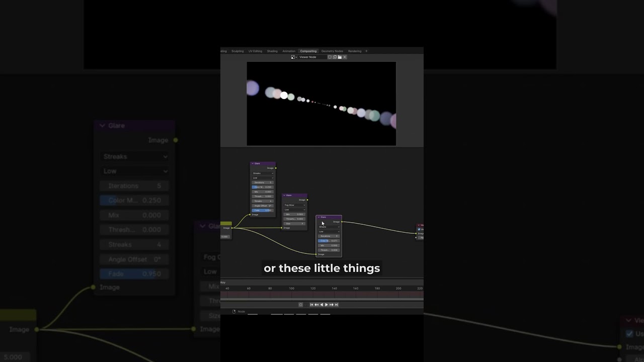The height and width of the screenshot is (362, 644).
Task: Jump to the previous keyframe
Action: pyautogui.click(x=316, y=305)
